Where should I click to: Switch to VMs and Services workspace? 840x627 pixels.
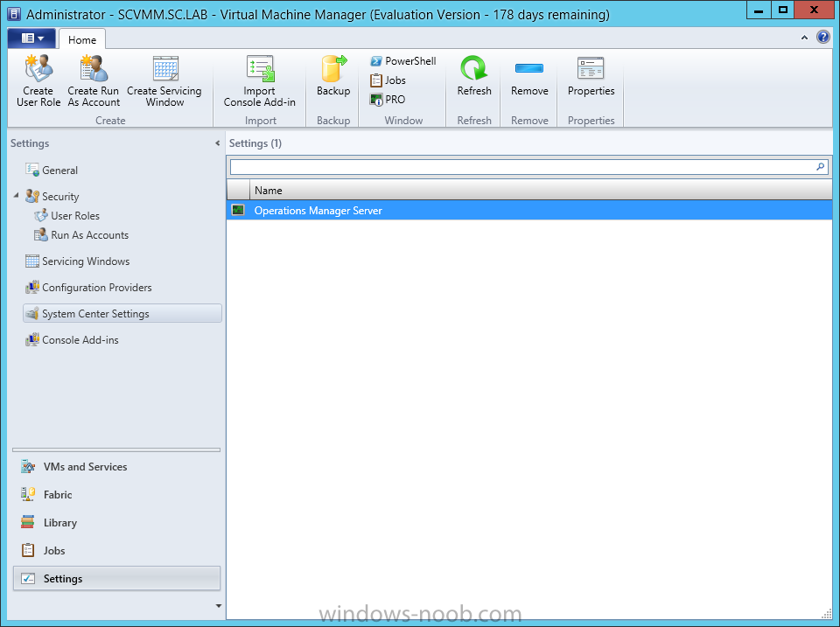point(116,467)
